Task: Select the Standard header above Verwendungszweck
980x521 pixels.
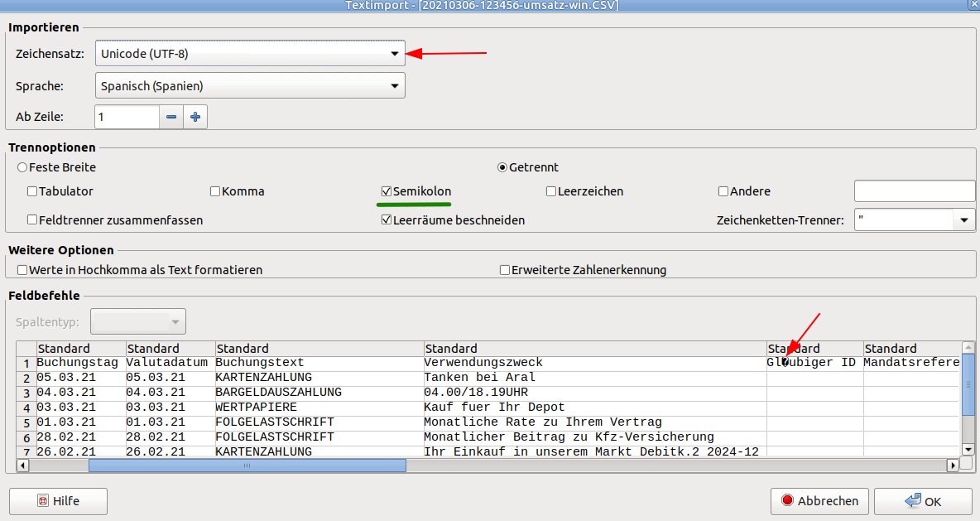Action: coord(595,349)
